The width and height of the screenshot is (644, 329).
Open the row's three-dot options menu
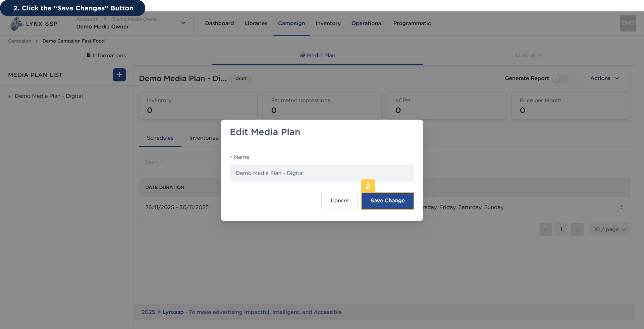click(621, 207)
